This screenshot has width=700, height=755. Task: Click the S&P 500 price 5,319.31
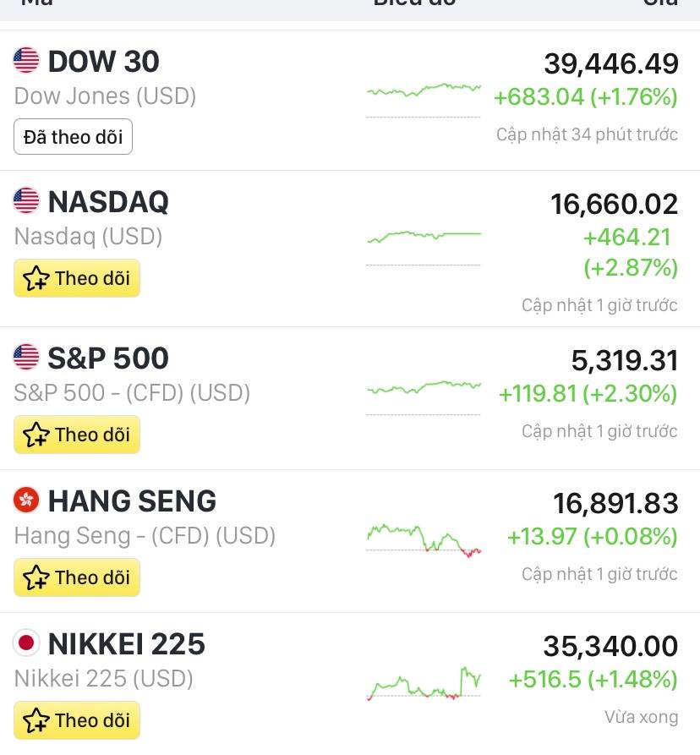pyautogui.click(x=625, y=361)
